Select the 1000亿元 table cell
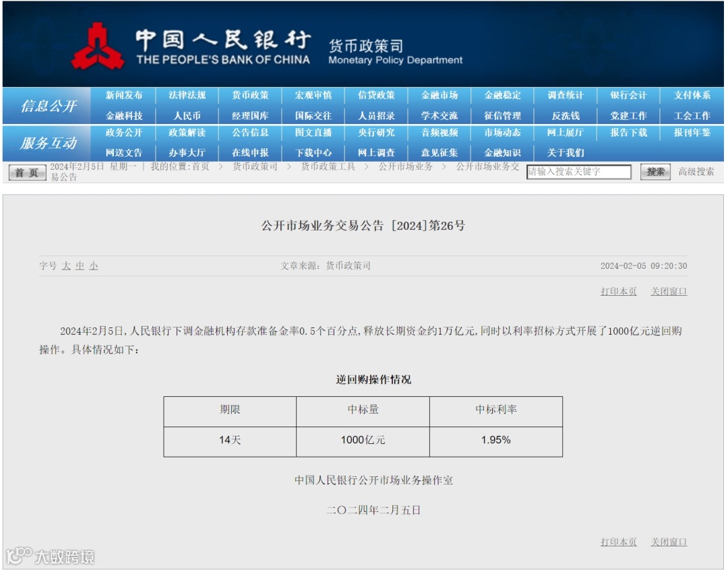This screenshot has height=570, width=728. tap(363, 441)
